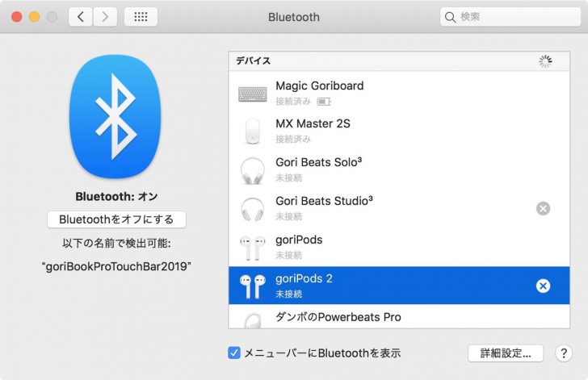Image resolution: width=588 pixels, height=380 pixels.
Task: Click 接続済み status under Magic Goriboard
Action: 293,102
